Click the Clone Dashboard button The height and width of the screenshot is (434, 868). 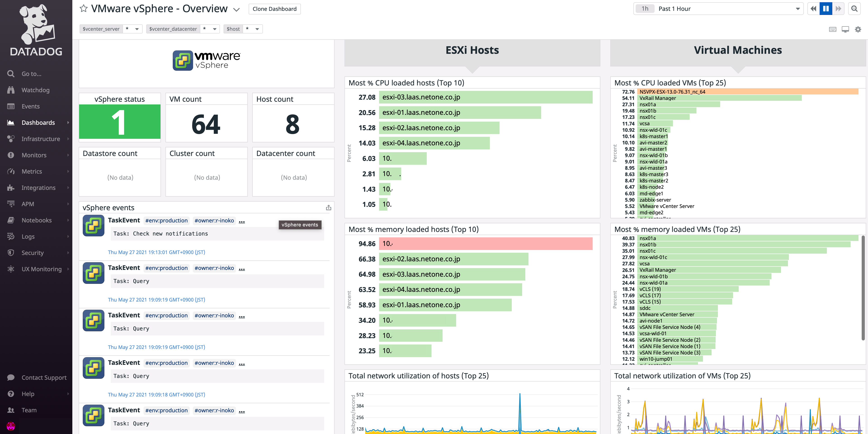(275, 9)
